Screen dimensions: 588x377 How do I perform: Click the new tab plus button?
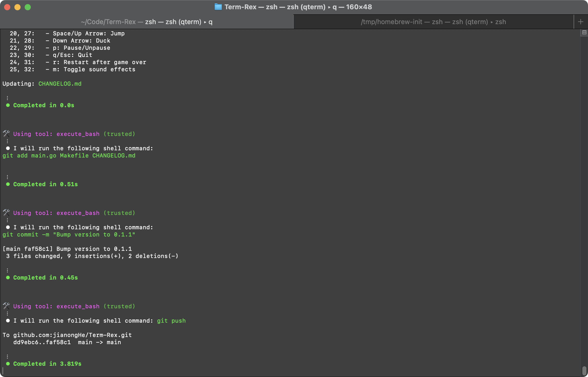pos(581,22)
